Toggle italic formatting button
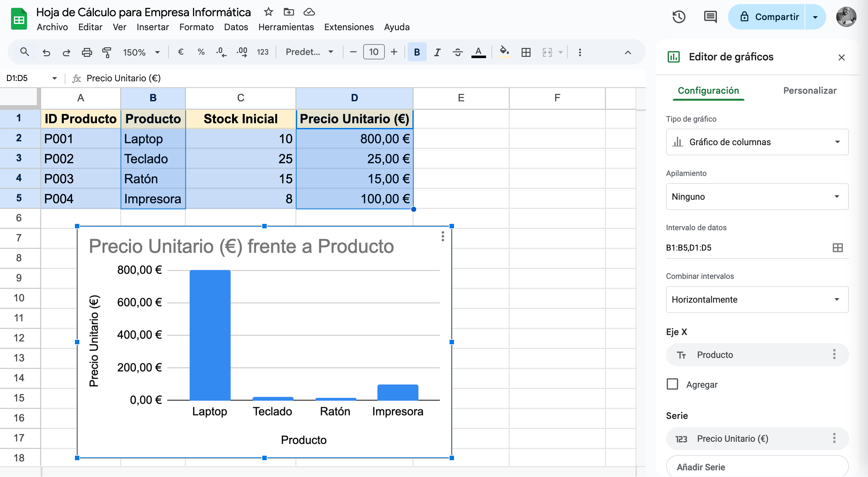 tap(437, 52)
